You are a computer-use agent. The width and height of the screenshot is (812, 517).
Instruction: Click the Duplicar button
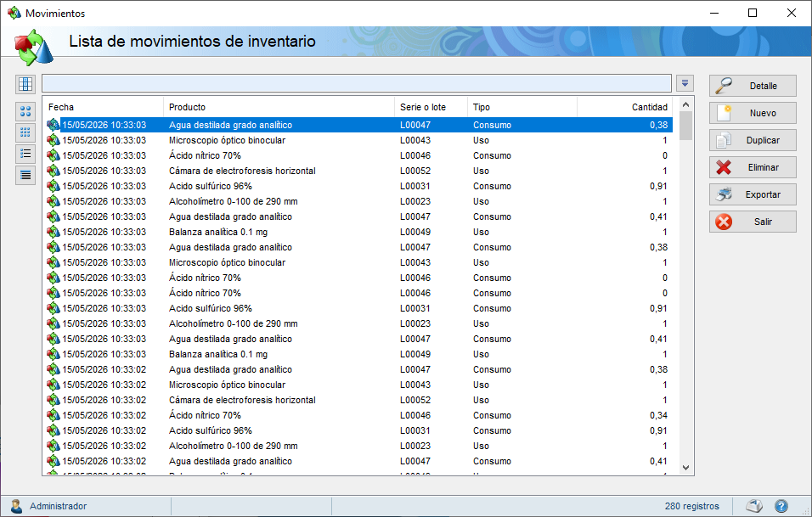pos(753,140)
